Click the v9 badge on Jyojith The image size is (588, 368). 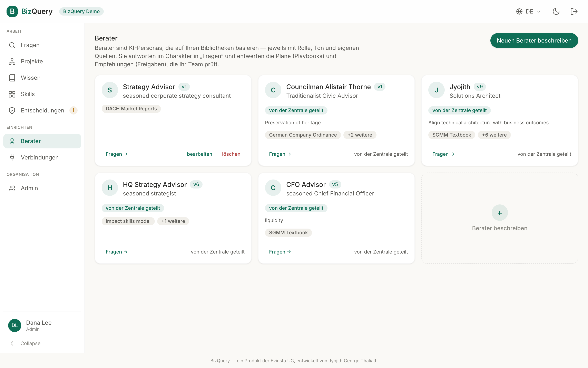(480, 87)
